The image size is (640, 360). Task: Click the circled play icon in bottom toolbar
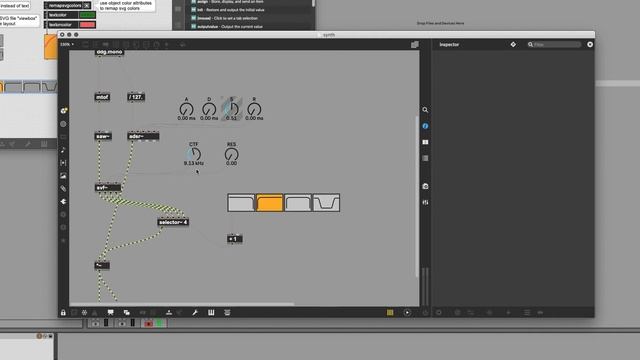(407, 313)
